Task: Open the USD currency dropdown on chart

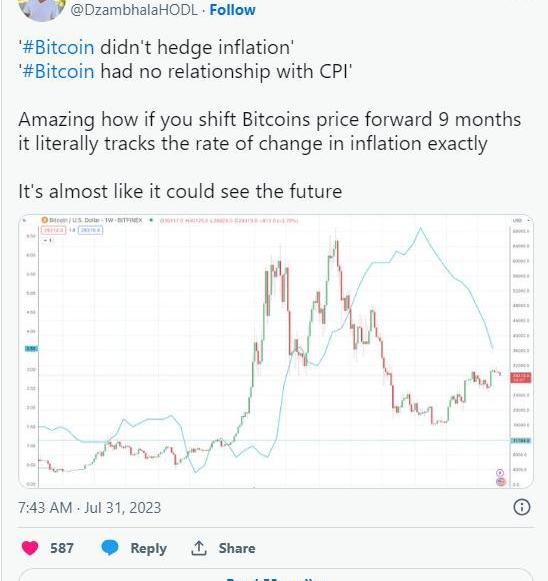Action: click(521, 220)
